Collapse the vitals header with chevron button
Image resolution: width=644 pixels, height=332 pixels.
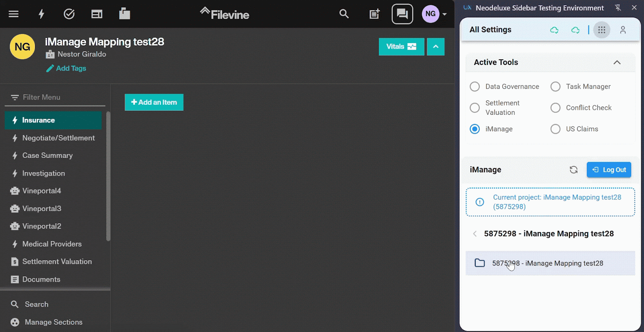pyautogui.click(x=436, y=47)
